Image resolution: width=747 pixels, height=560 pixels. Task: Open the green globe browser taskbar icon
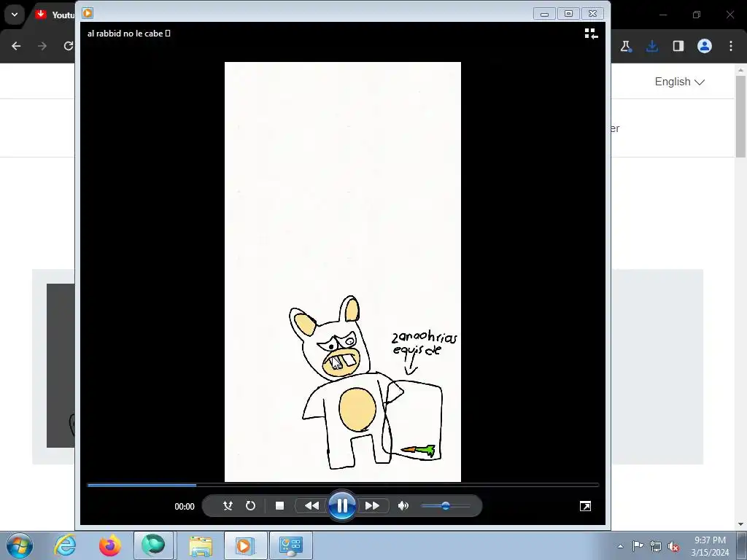(x=153, y=545)
